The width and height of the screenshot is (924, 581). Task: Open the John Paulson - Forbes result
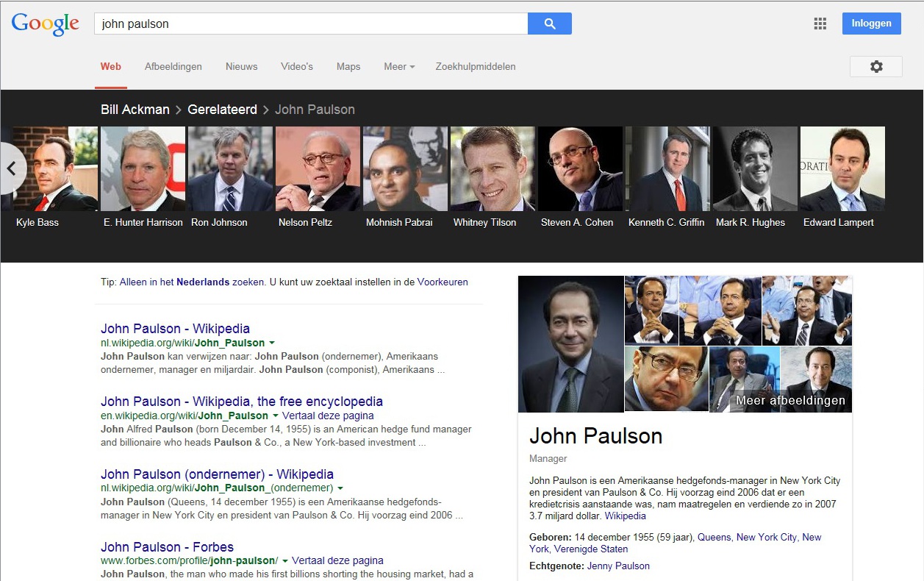(167, 547)
